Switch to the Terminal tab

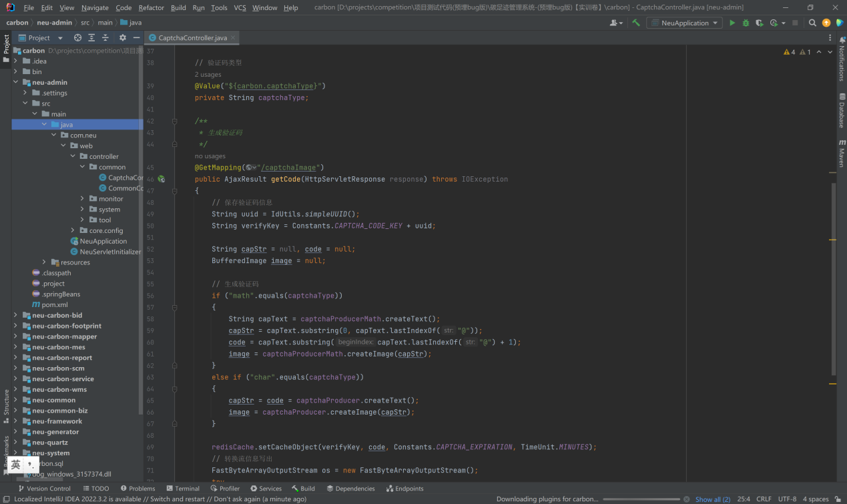point(182,489)
